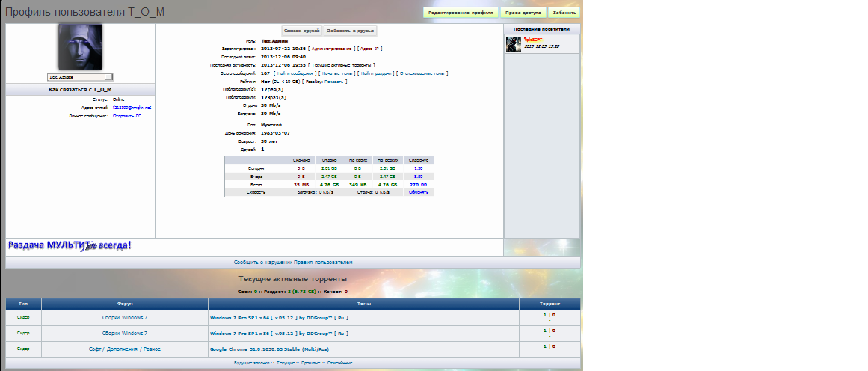The width and height of the screenshot is (868, 371).
Task: Click "Добавить в друзья" button
Action: [351, 31]
